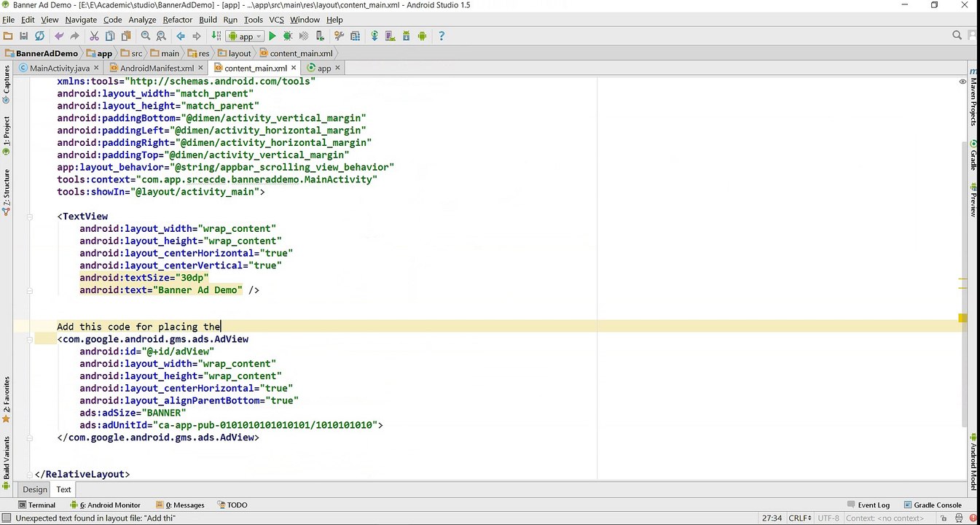Image resolution: width=980 pixels, height=525 pixels.
Task: Click the Save All floppy disk icon
Action: pyautogui.click(x=23, y=36)
